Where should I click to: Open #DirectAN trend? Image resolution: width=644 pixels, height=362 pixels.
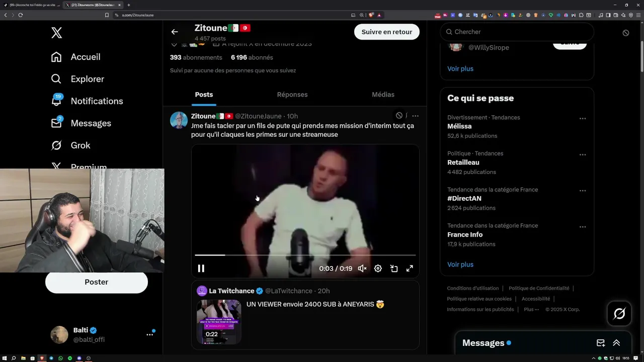[464, 199]
